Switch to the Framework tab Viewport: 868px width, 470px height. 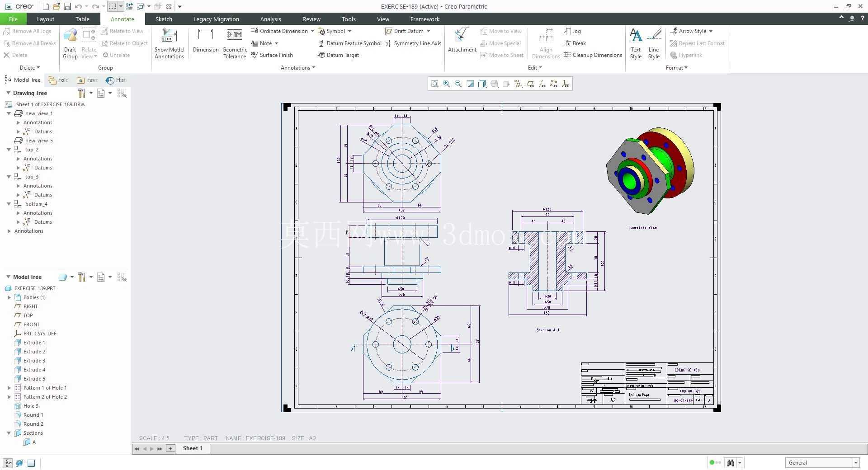[x=425, y=19]
